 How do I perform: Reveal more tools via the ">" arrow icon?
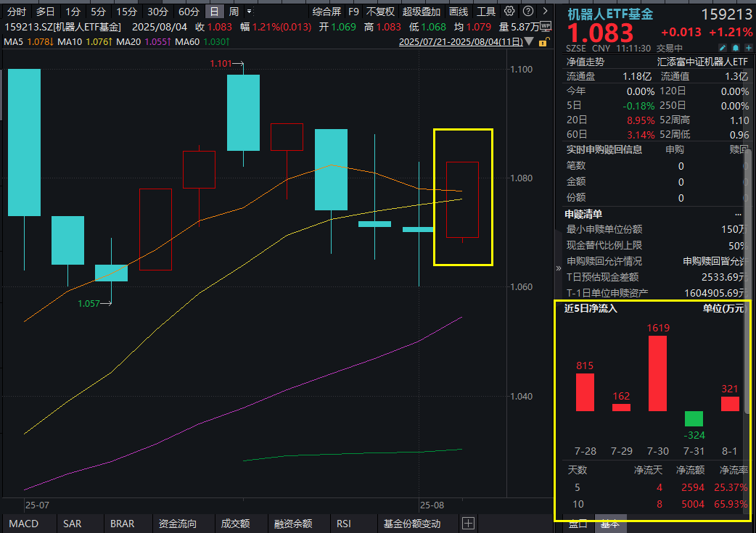pos(546,11)
